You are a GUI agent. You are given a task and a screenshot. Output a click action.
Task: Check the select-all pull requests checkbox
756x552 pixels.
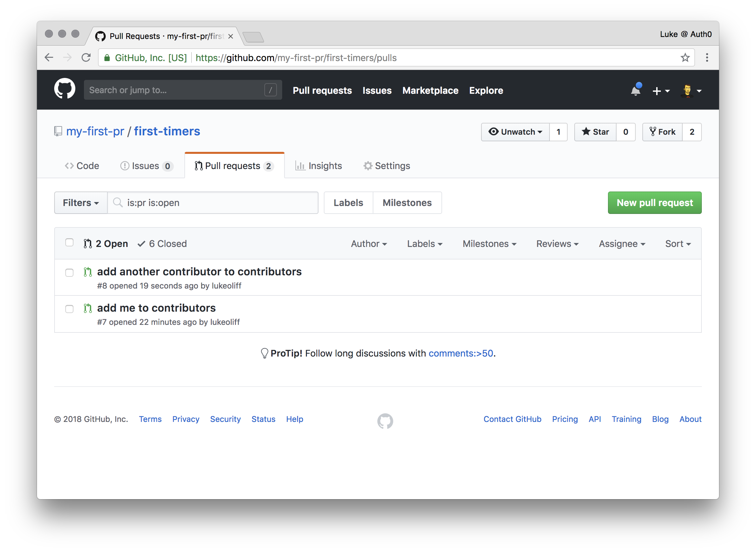pyautogui.click(x=69, y=243)
